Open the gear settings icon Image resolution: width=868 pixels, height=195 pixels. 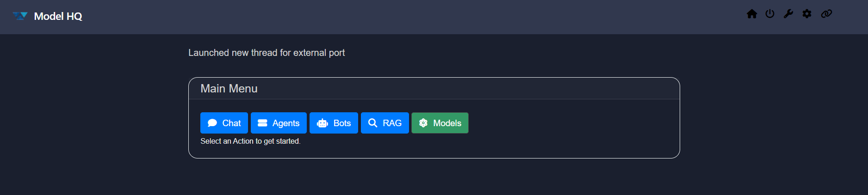click(807, 14)
